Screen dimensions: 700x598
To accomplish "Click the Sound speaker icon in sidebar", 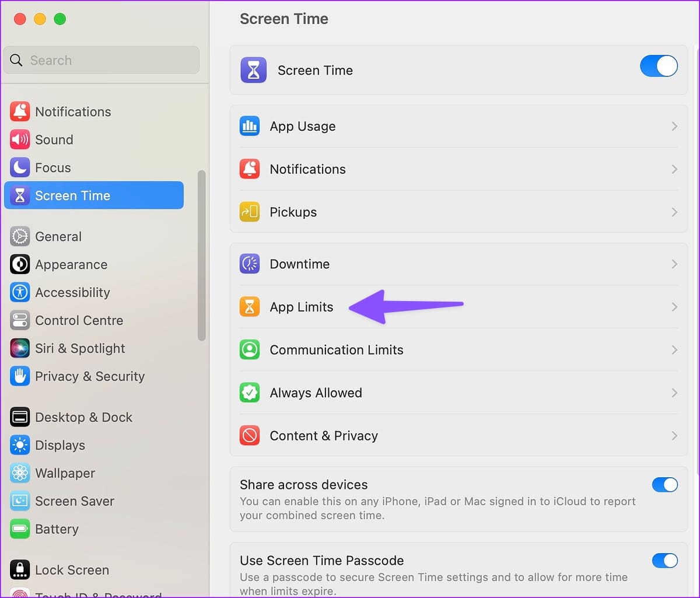I will [20, 139].
